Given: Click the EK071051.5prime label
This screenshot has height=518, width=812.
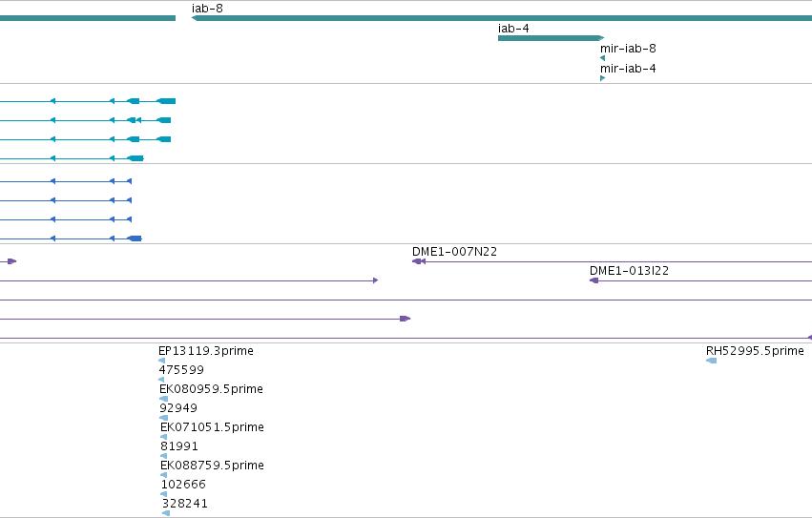Looking at the screenshot, I should pyautogui.click(x=213, y=427).
